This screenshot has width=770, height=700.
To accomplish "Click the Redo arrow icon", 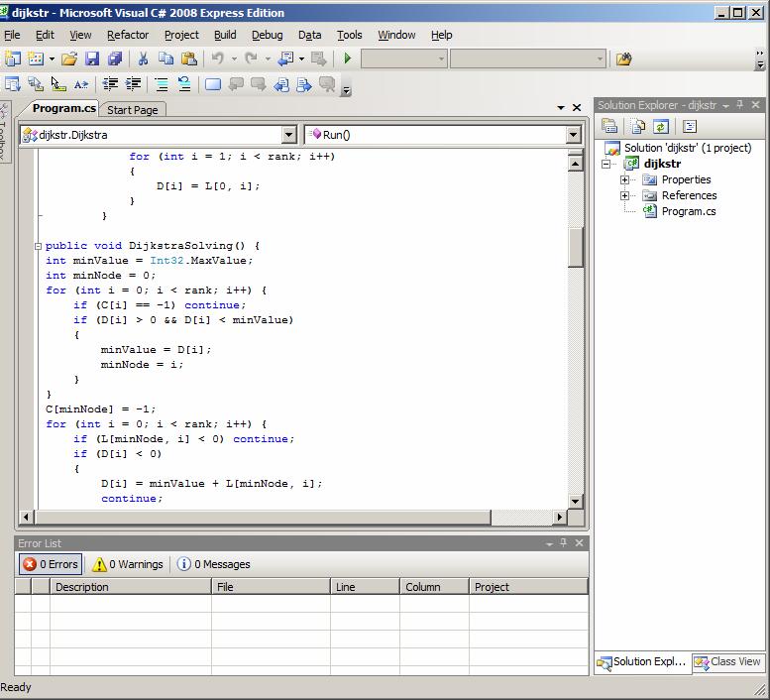I will (252, 58).
